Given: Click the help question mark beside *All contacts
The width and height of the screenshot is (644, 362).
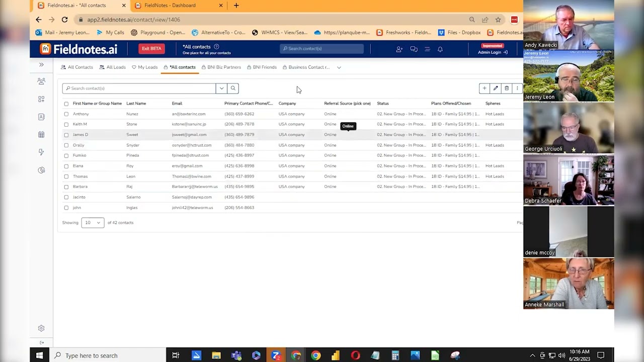Looking at the screenshot, I should 216,47.
